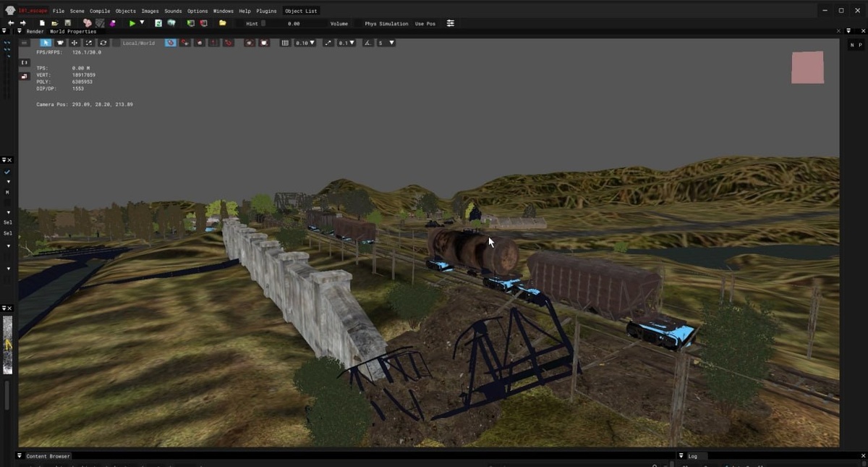Select the move tool
Image resolution: width=868 pixels, height=467 pixels.
pyautogui.click(x=74, y=43)
